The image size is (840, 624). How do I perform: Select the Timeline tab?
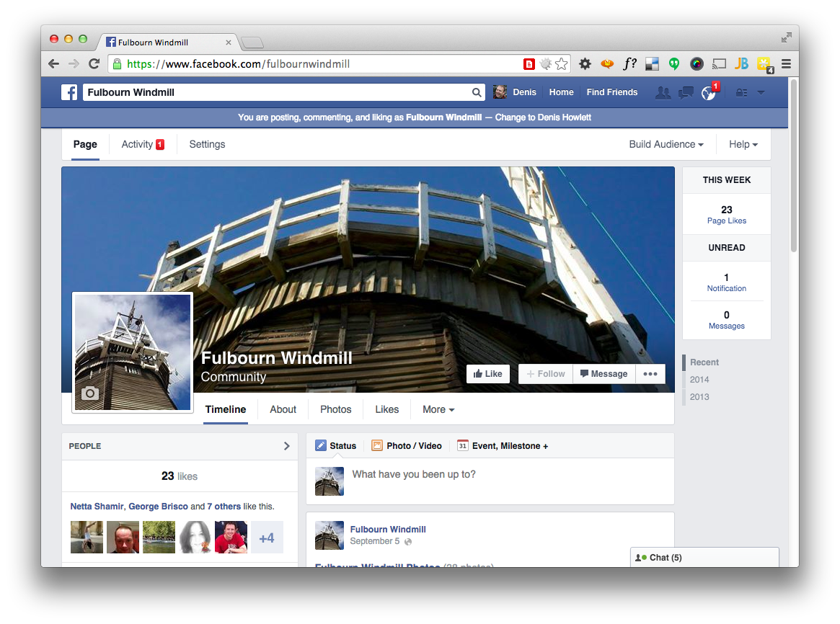coord(226,409)
